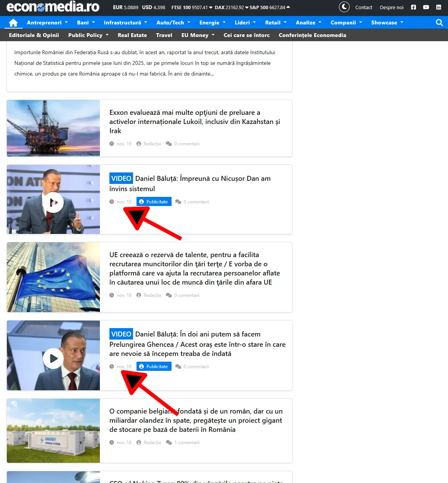Play the Daniel Băluță Nicușor Dan video

click(x=53, y=203)
